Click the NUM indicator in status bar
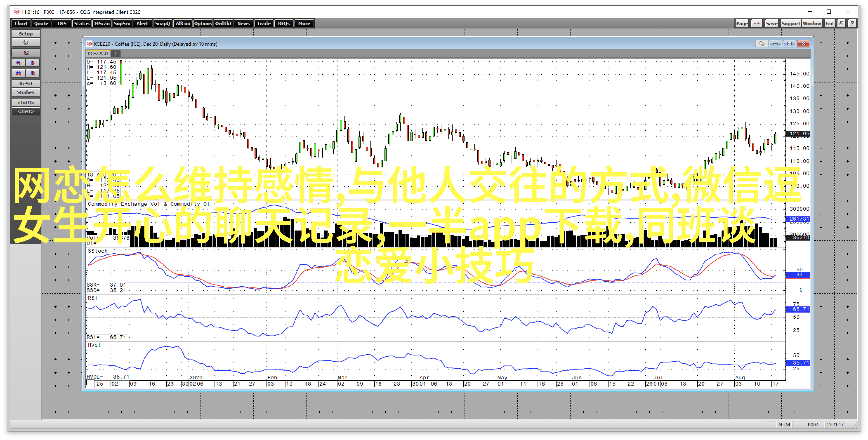The image size is (868, 440). click(x=784, y=425)
